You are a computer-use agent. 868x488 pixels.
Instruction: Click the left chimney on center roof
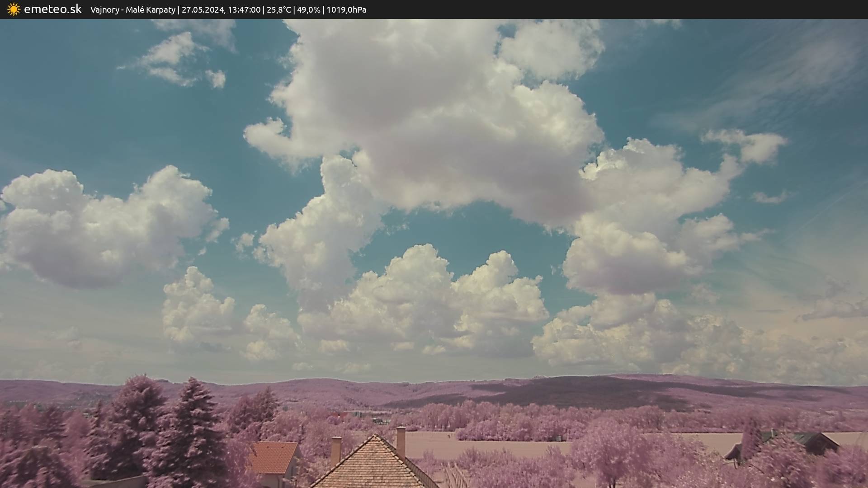coord(336,449)
